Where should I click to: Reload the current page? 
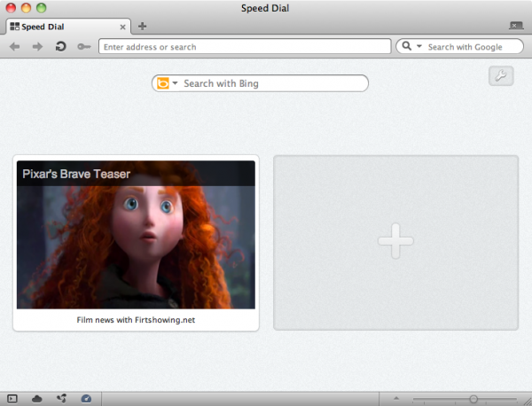(x=60, y=46)
